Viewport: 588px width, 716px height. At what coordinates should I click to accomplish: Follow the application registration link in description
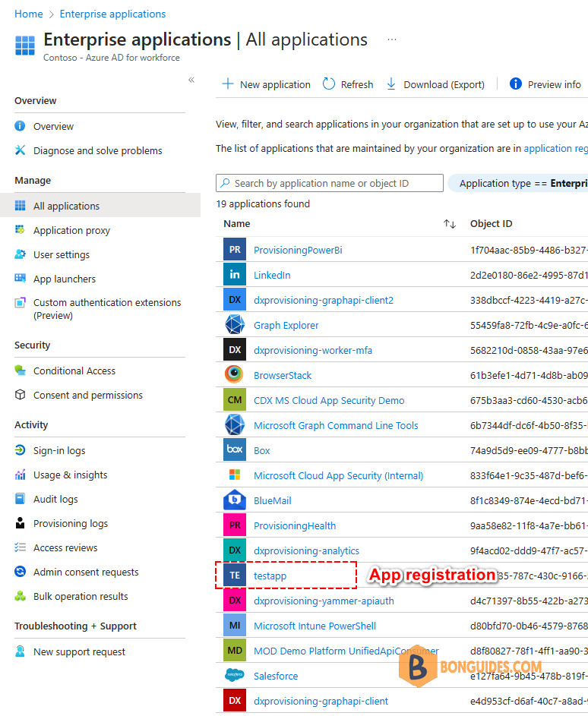[555, 148]
